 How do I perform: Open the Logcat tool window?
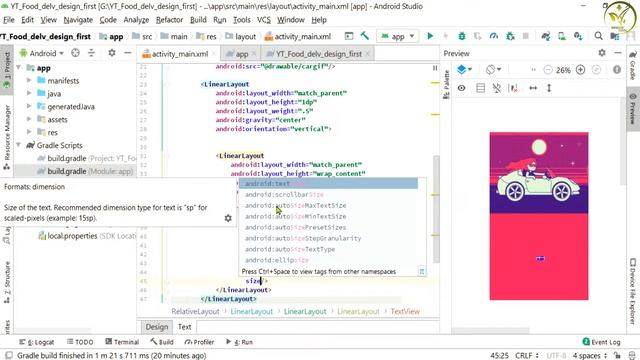click(x=36, y=342)
